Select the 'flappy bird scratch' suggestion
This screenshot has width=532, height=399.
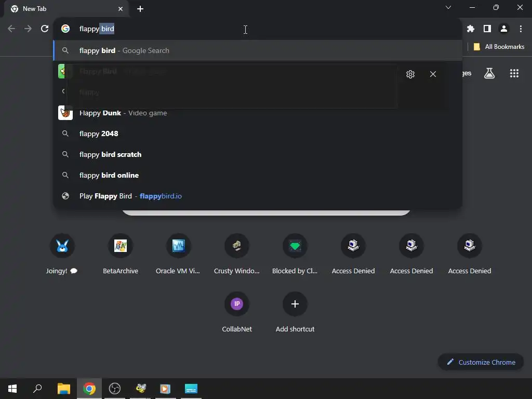coord(258,154)
